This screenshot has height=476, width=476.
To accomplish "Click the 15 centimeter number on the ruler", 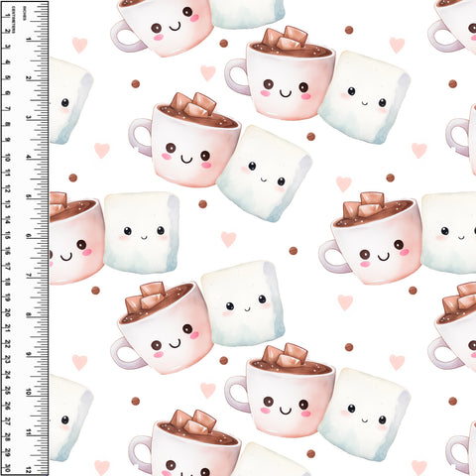I will [x=7, y=235].
